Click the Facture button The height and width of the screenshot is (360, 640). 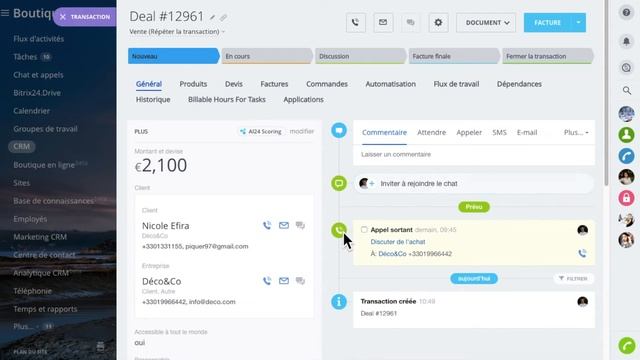click(547, 22)
